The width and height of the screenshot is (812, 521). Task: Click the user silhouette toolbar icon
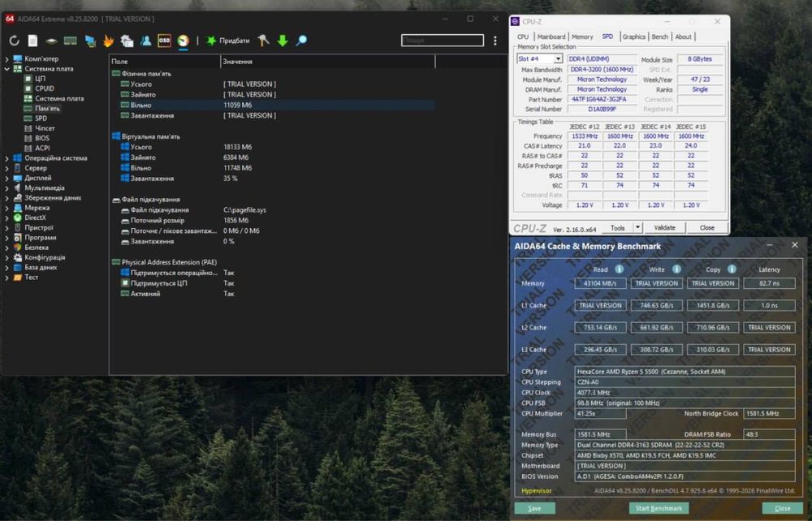pos(145,41)
